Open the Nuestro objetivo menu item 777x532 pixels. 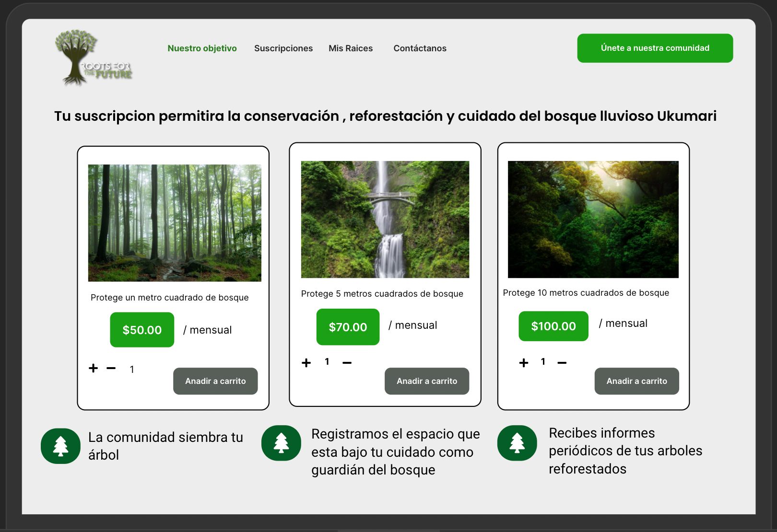pos(202,48)
